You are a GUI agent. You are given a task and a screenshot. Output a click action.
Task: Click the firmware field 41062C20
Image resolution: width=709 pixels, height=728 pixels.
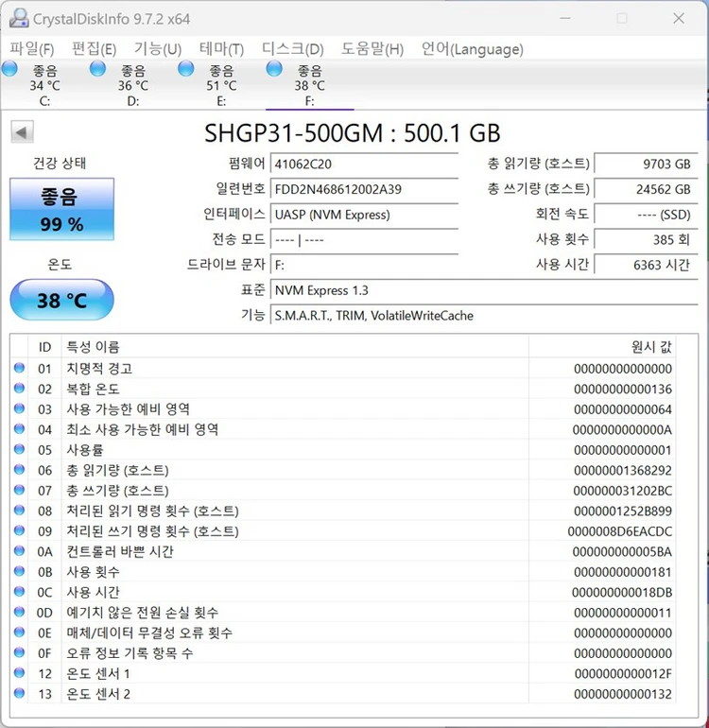point(364,164)
